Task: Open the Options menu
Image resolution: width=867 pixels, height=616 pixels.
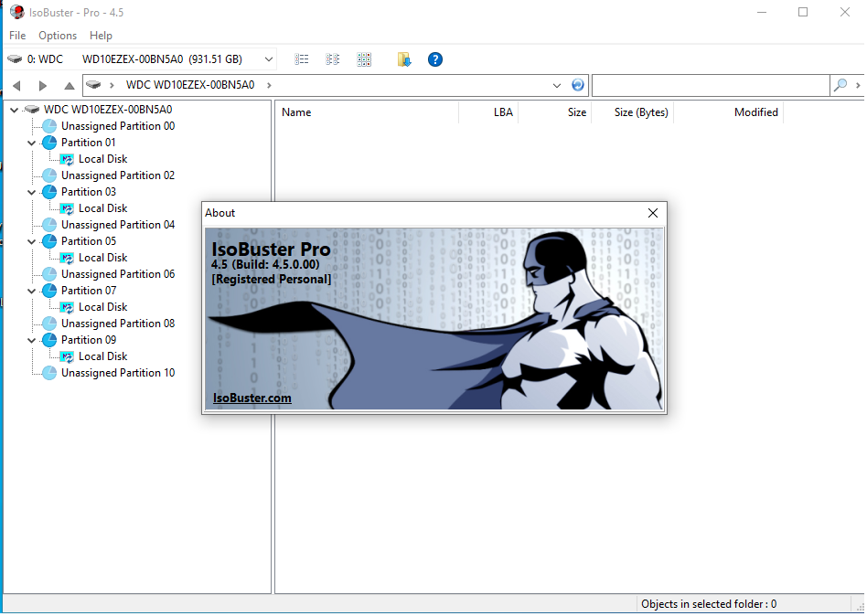Action: (58, 36)
